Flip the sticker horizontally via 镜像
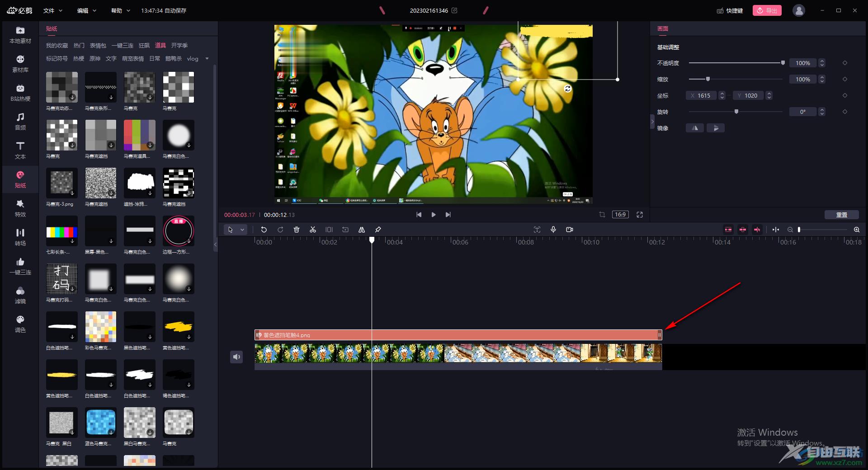Screen dimensions: 868x470 (x=695, y=128)
